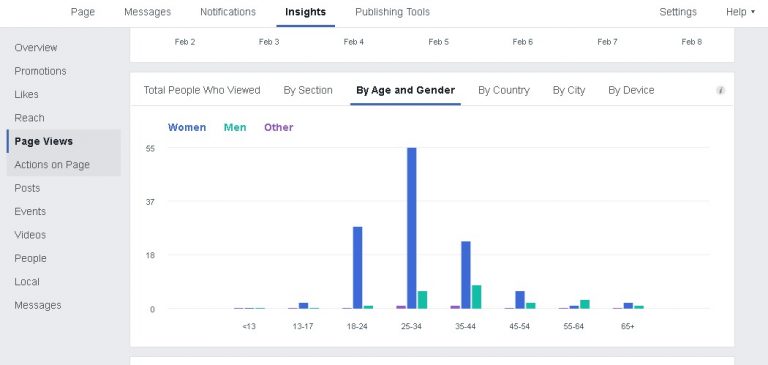Screen dimensions: 768x365
Task: Switch to the By Section tab
Action: tap(308, 90)
